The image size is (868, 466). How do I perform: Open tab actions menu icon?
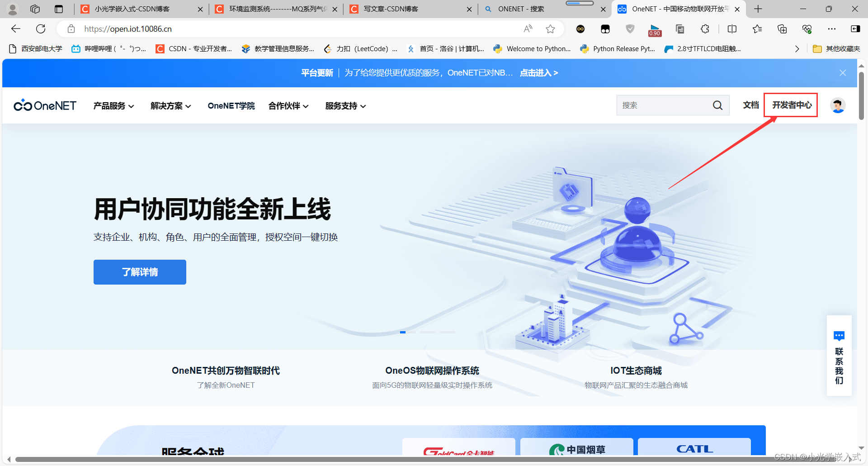pyautogui.click(x=59, y=9)
